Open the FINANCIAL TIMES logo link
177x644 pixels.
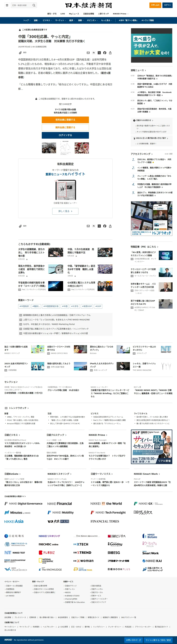(x=105, y=521)
